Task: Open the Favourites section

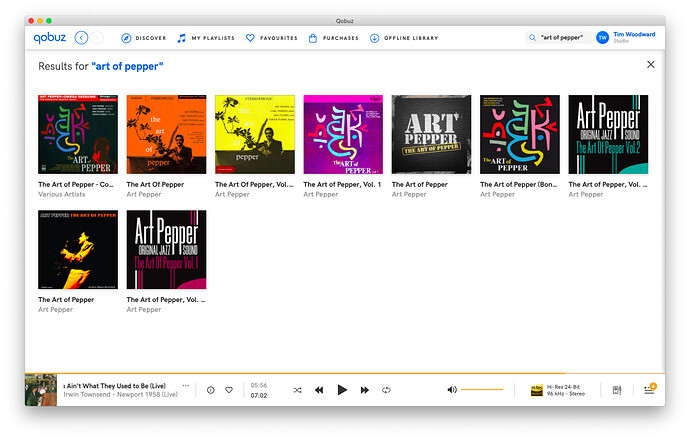Action: tap(279, 38)
